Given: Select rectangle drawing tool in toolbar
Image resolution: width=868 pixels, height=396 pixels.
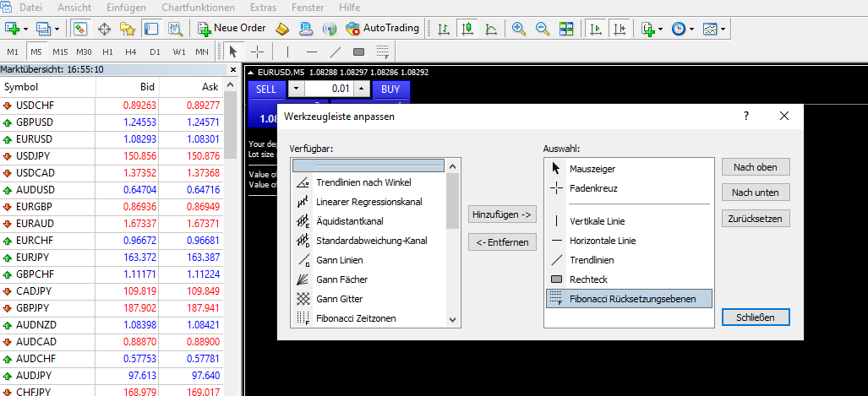Looking at the screenshot, I should 358,52.
